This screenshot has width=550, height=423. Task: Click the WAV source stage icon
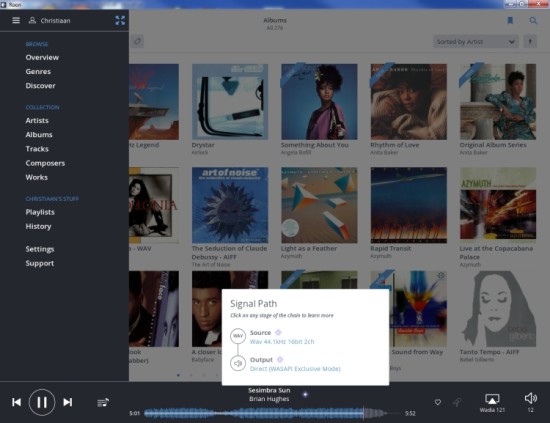click(238, 336)
